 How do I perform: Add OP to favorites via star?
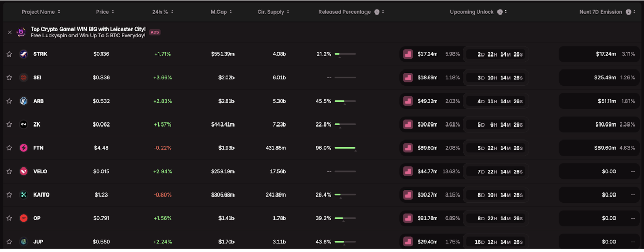click(9, 218)
